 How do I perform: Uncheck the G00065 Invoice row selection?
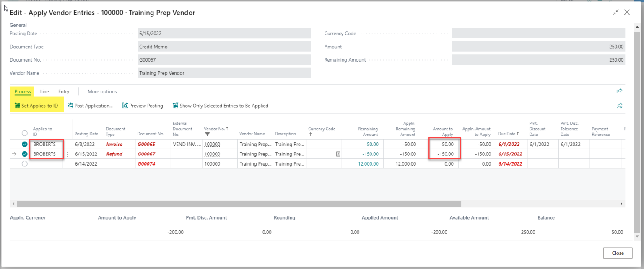pyautogui.click(x=24, y=144)
